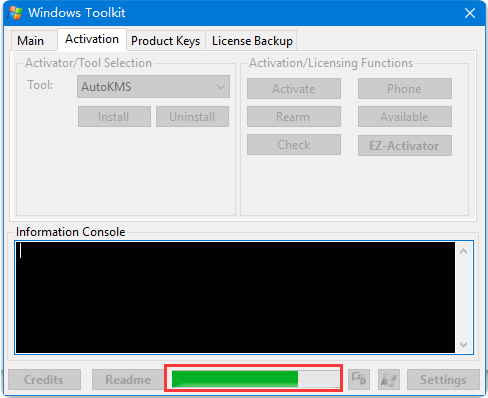Click the Phone activation button

click(405, 89)
